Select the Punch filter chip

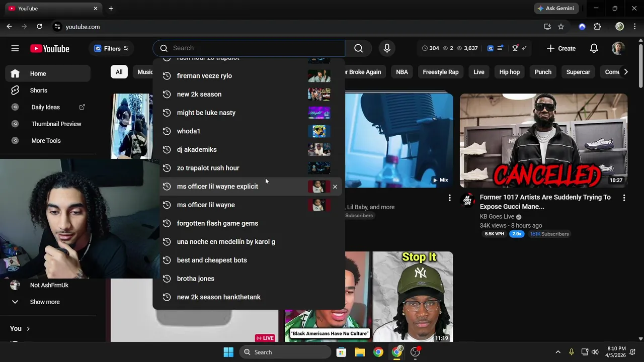click(543, 72)
